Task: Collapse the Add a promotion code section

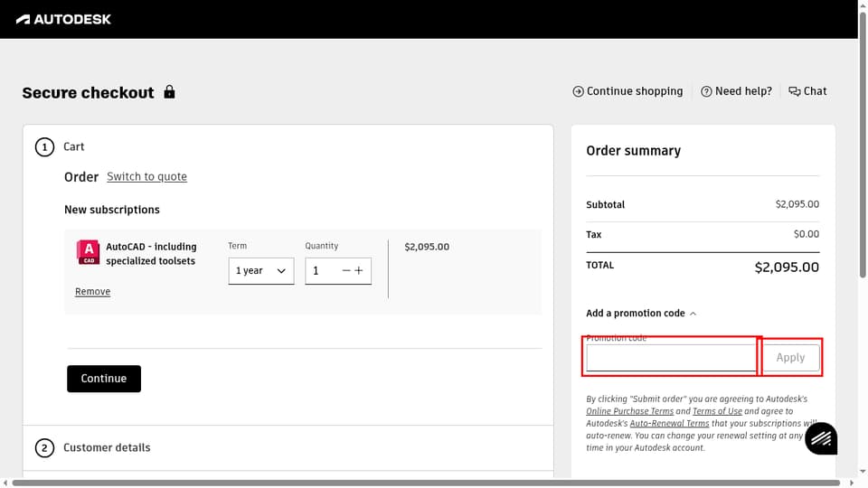Action: pos(641,314)
